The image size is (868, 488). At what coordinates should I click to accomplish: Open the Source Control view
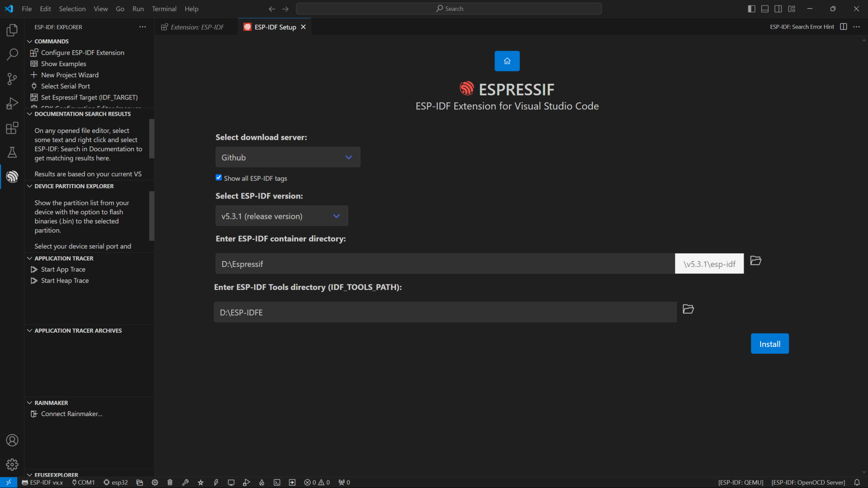point(12,79)
